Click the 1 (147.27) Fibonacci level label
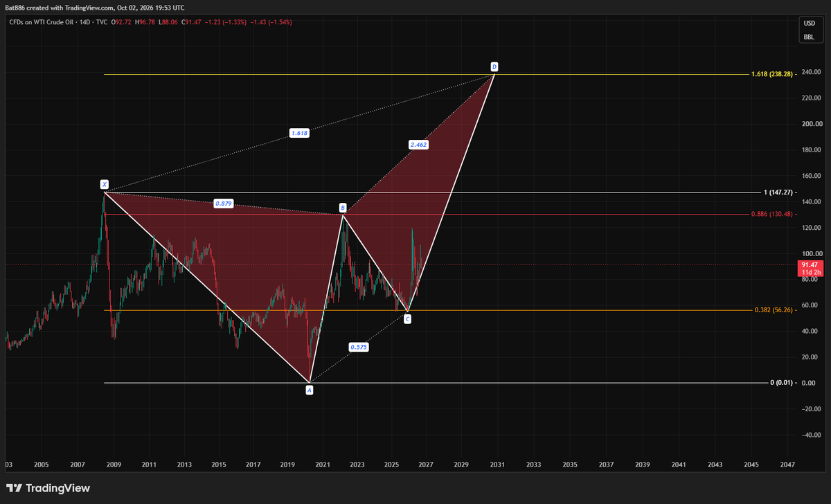Viewport: 831px width, 504px height. (x=778, y=192)
